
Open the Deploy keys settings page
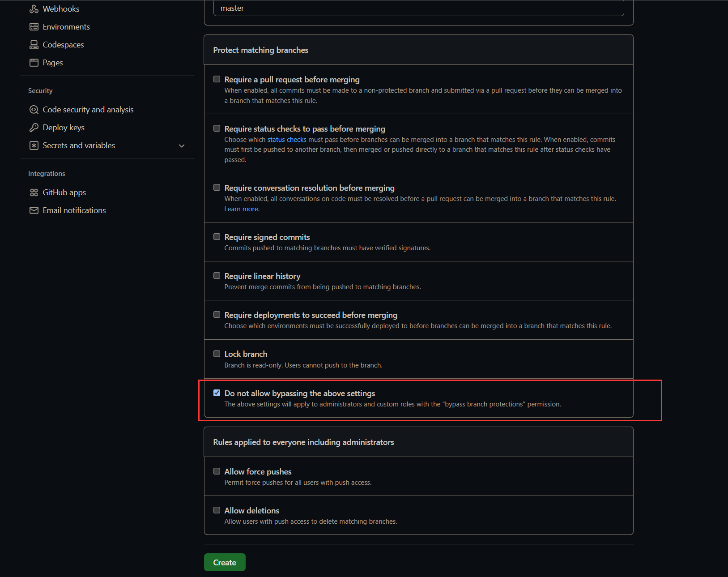64,128
